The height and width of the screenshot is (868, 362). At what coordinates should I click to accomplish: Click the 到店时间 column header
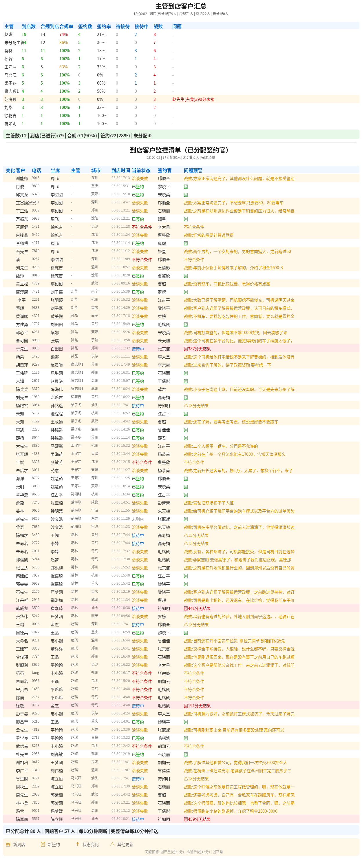click(120, 170)
